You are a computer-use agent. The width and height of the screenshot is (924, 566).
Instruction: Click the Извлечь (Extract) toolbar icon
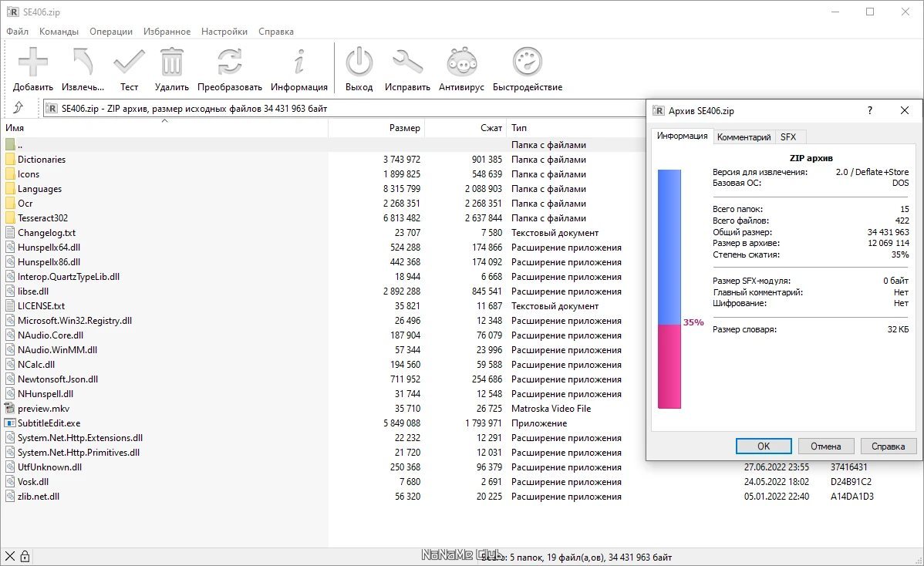pyautogui.click(x=83, y=62)
